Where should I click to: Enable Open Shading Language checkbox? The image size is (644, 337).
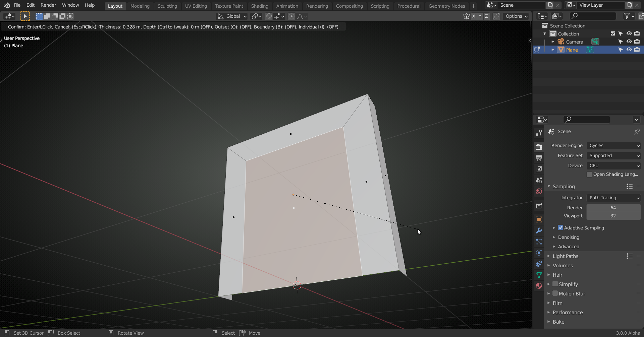(x=589, y=175)
